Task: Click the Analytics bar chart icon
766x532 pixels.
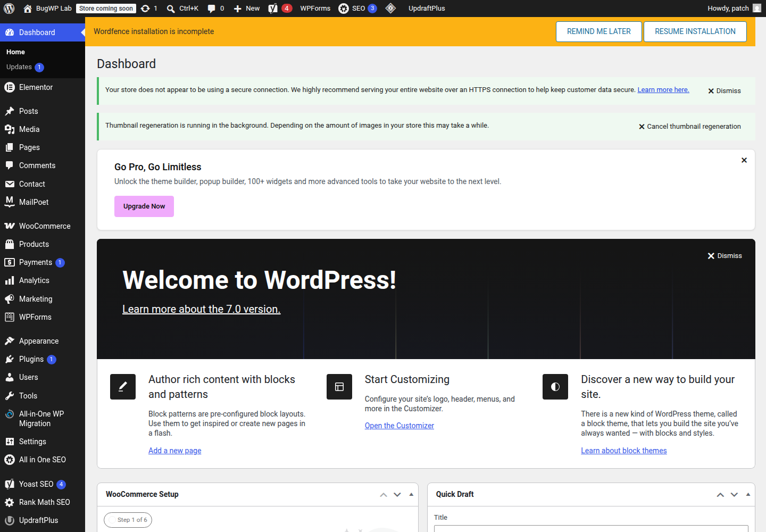Action: pyautogui.click(x=9, y=280)
